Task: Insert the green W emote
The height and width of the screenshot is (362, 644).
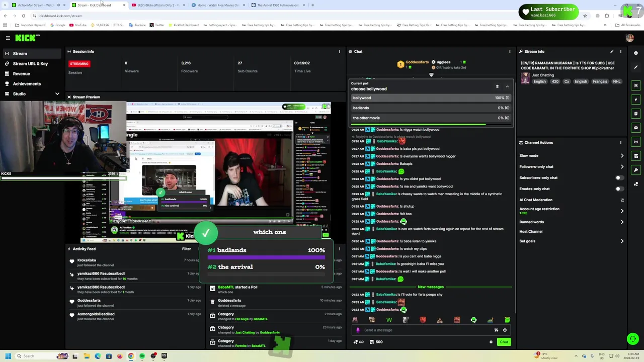Action: click(389, 320)
